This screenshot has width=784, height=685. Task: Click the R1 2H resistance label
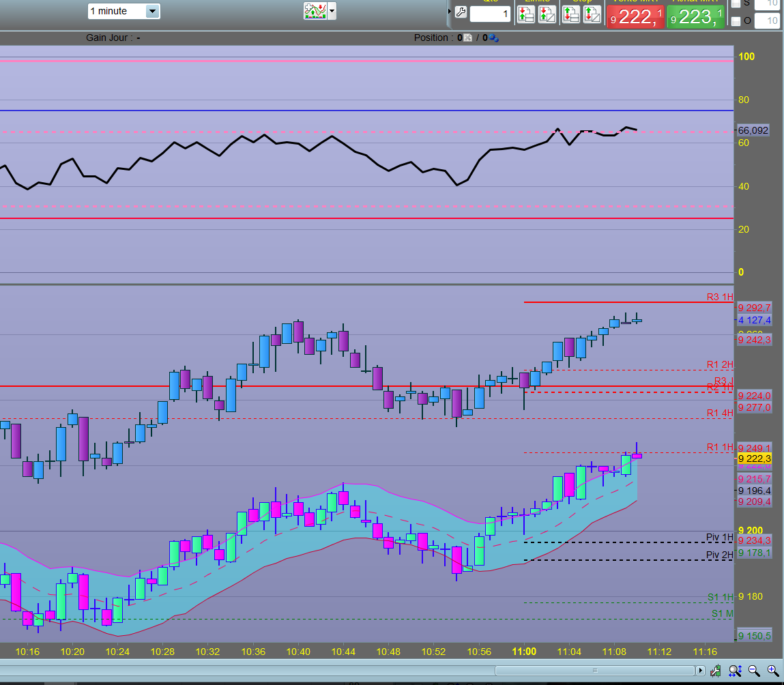tap(719, 364)
